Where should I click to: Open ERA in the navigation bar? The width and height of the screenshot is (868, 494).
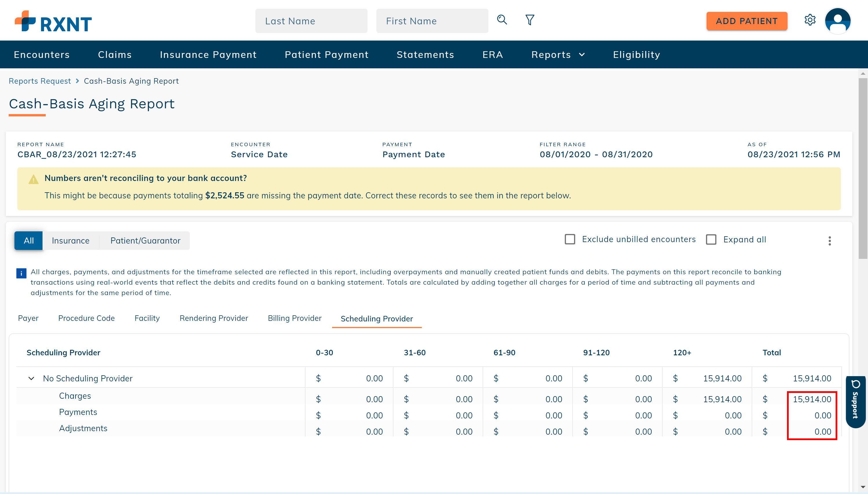[492, 55]
